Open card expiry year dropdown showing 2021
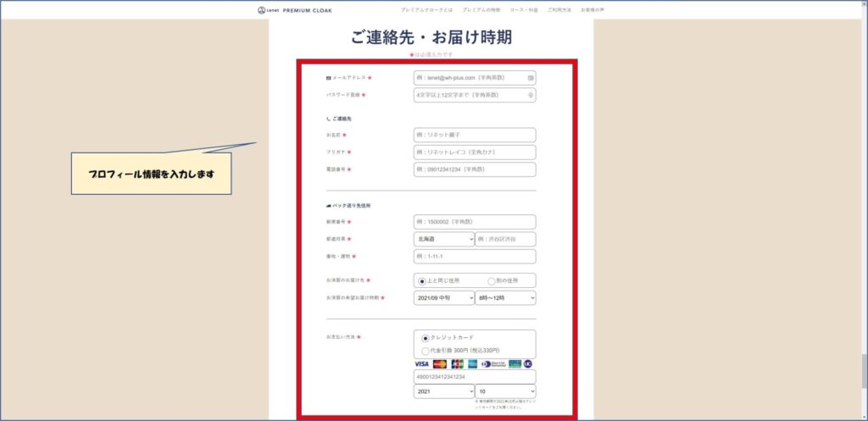 pyautogui.click(x=443, y=391)
